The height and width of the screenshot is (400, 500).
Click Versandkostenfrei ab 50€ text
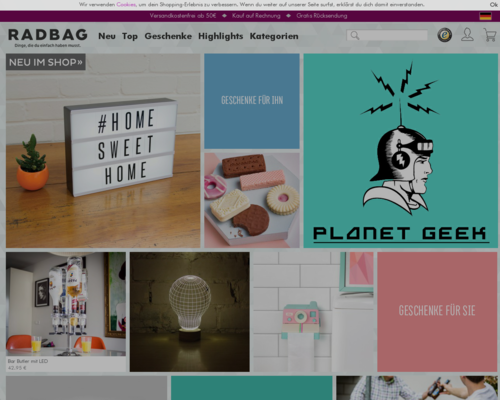tap(183, 16)
